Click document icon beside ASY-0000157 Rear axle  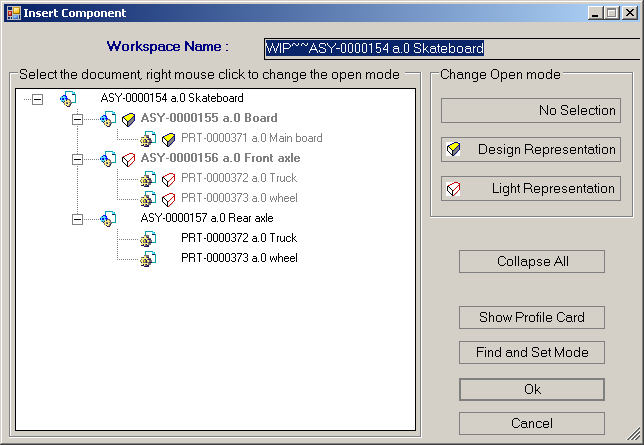[108, 218]
